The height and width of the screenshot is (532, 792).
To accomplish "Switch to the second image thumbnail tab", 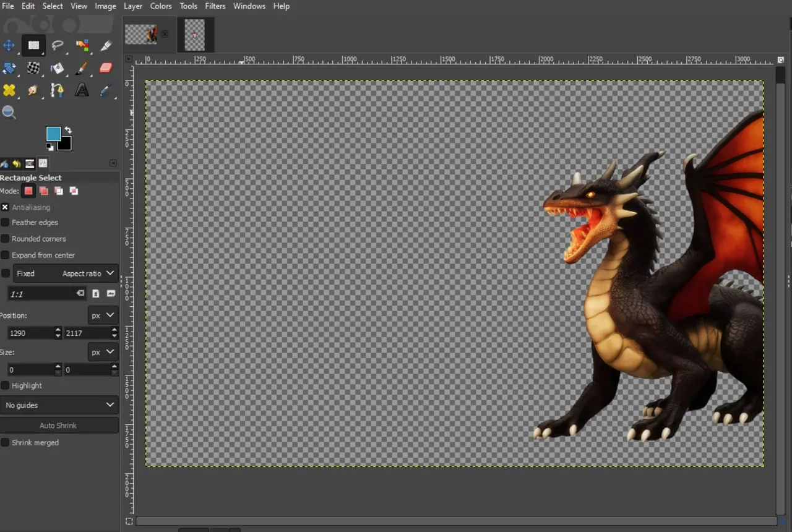I will [195, 35].
